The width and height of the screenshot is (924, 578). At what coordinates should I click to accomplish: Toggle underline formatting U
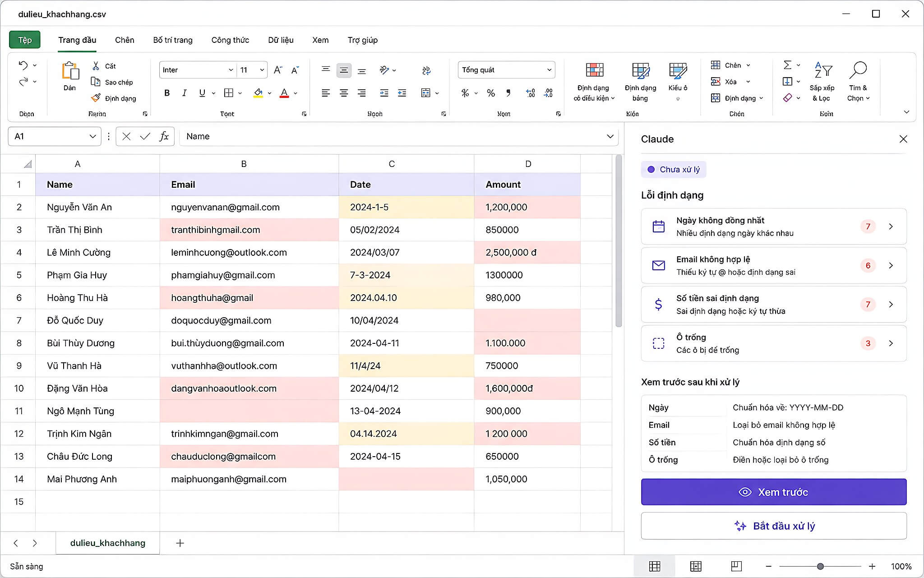[202, 93]
